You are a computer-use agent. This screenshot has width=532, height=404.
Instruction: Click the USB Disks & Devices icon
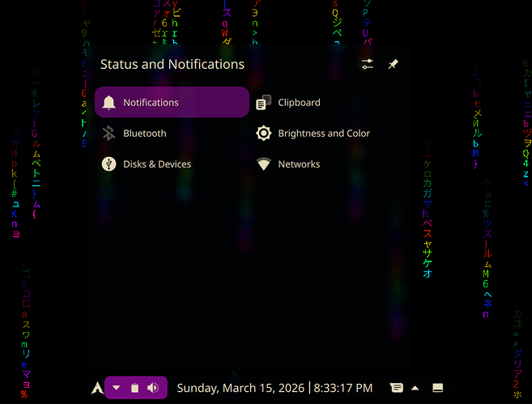[x=109, y=164]
